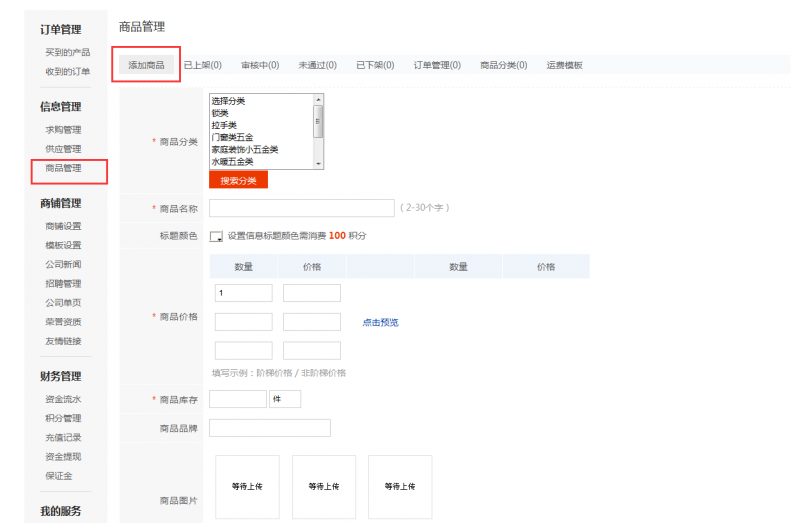Image resolution: width=800 pixels, height=523 pixels.
Task: Switch to the 审核中(0) tab
Action: coord(260,65)
